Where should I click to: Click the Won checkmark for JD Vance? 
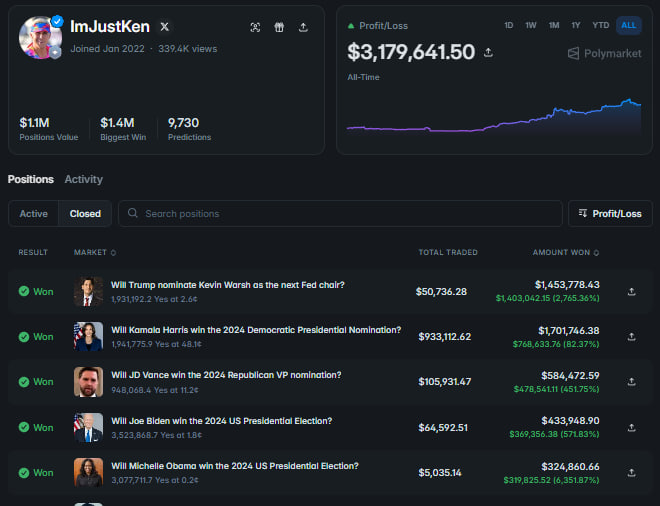[24, 382]
